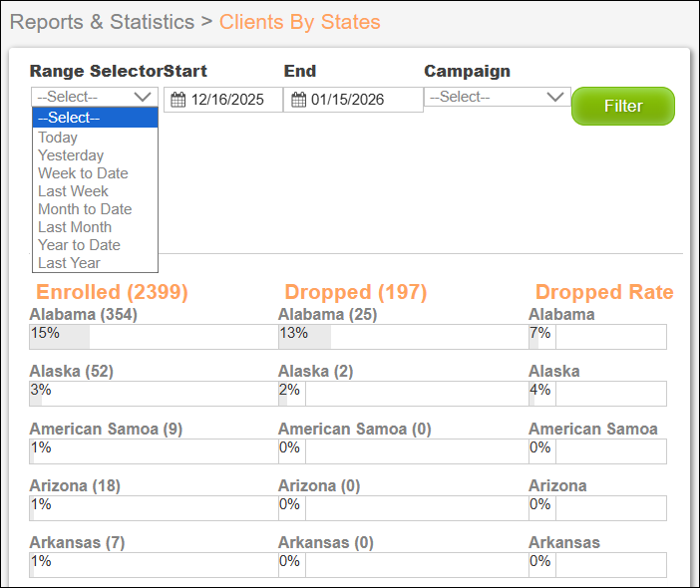
Task: Click Alabama dropped 13% bar
Action: point(404,337)
